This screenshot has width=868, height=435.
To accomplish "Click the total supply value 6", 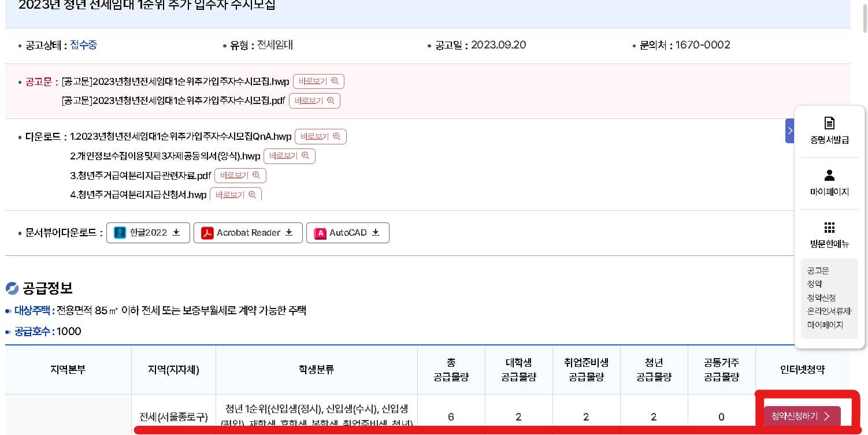I will [451, 417].
